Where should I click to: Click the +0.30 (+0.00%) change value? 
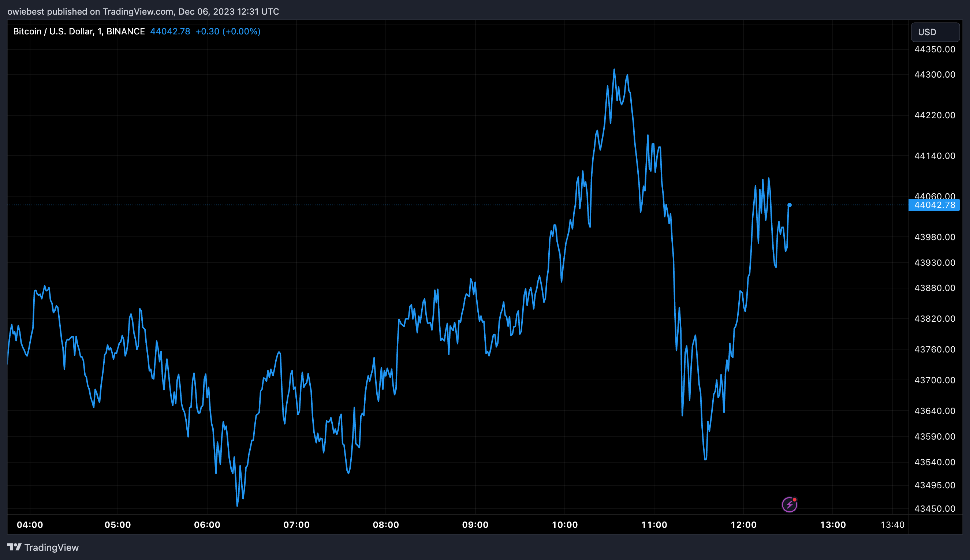(228, 31)
